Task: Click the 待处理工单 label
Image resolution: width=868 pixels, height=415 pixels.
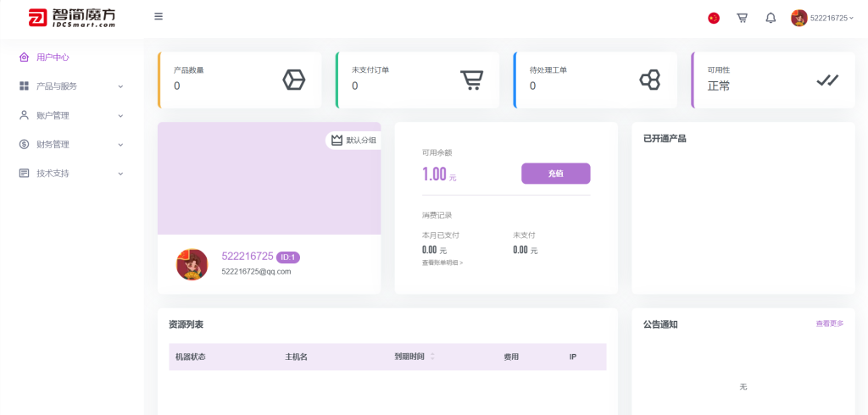Action: (x=548, y=70)
